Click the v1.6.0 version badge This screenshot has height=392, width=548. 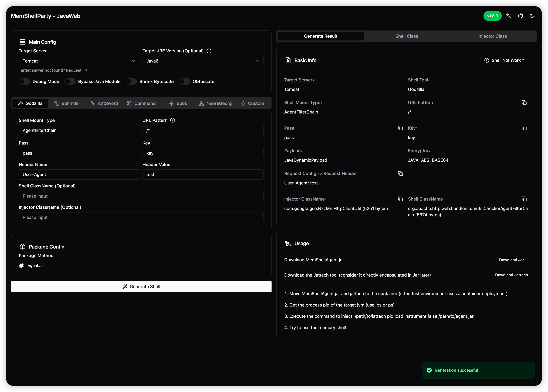point(492,16)
